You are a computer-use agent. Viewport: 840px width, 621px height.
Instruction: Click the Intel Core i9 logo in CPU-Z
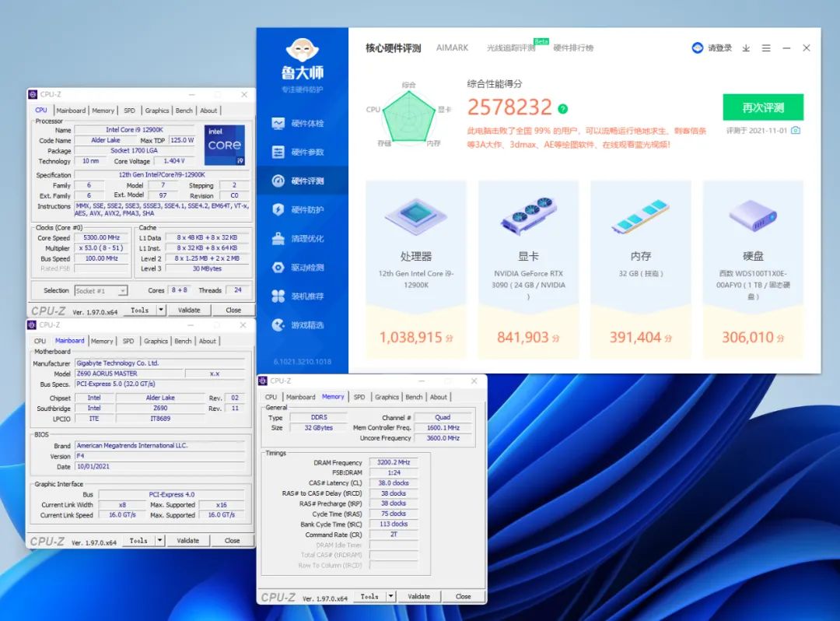pyautogui.click(x=225, y=145)
